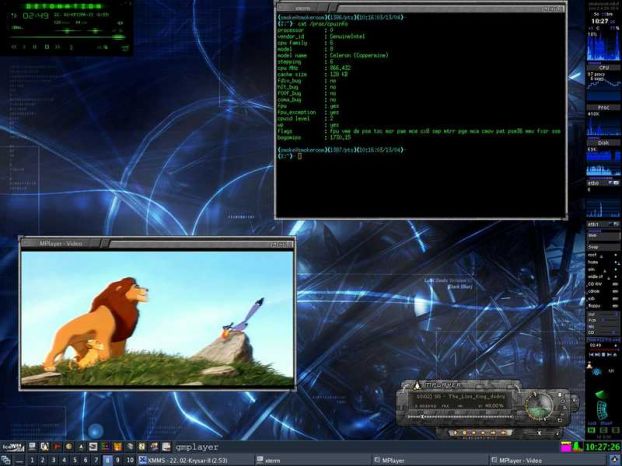Screen dimensions: 622x466
Task: Click the XMMS playlist button at bottom right
Action: [x=125, y=48]
